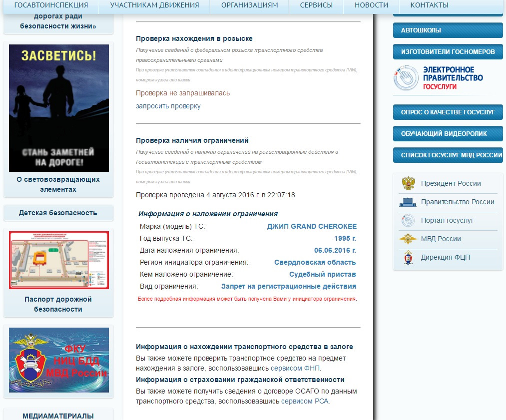Click the label Вид ограничения:
Viewport: 506px width, 420px height.
coord(169,286)
